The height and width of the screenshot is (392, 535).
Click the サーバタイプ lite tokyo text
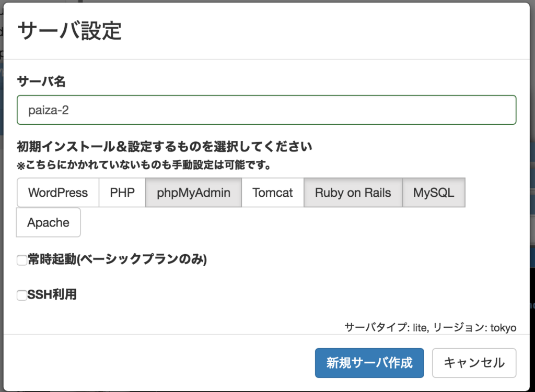[431, 328]
